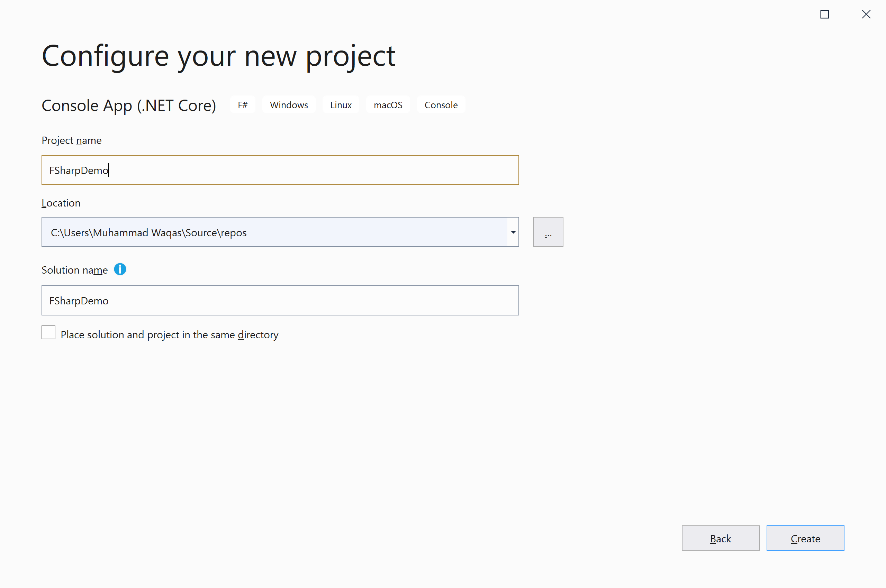Close the Configure project dialog

point(866,14)
